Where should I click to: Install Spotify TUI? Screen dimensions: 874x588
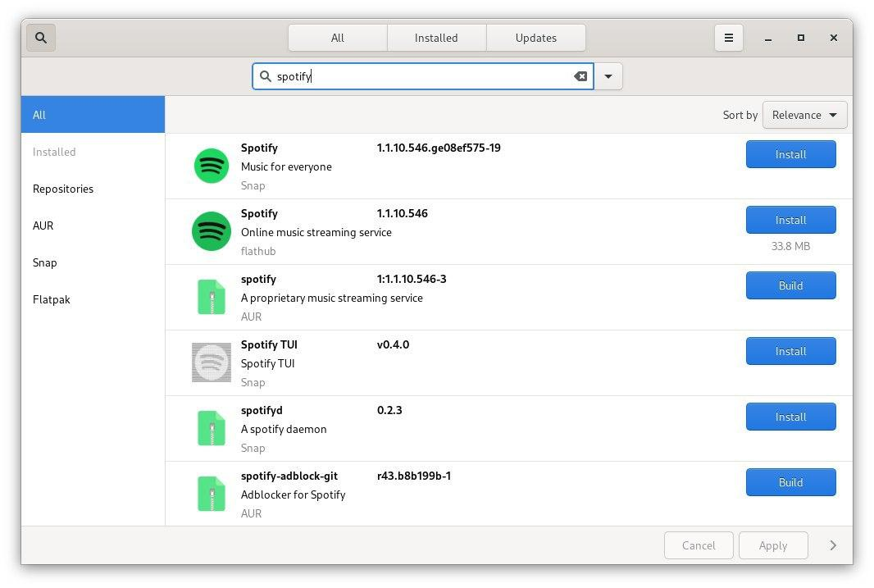click(790, 351)
